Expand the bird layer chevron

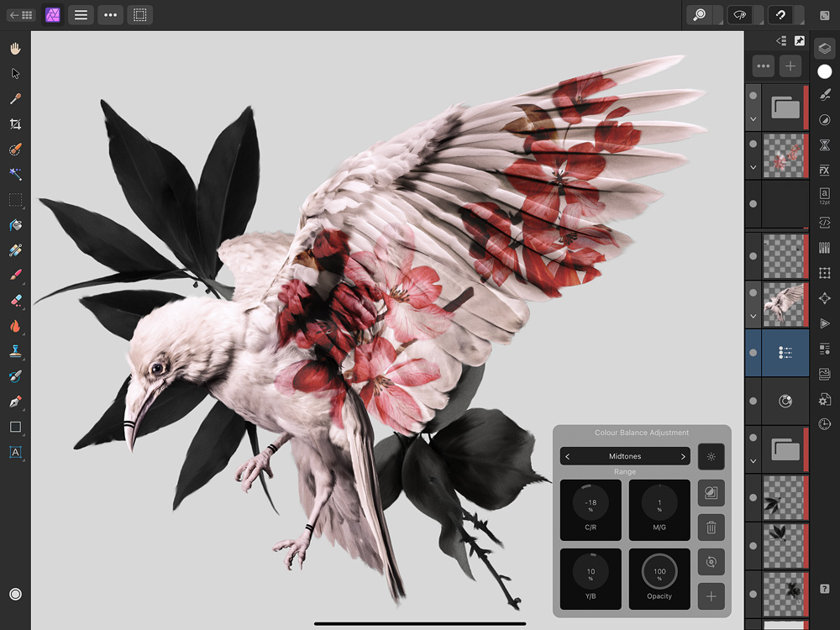click(753, 316)
